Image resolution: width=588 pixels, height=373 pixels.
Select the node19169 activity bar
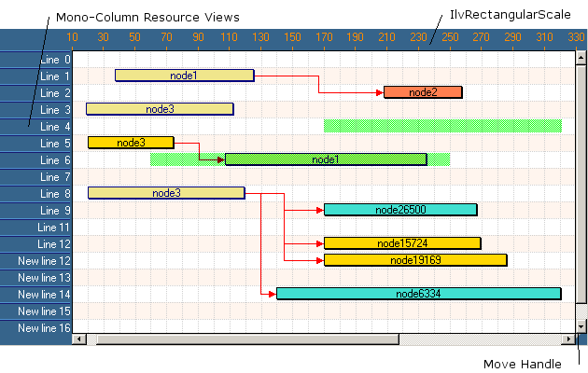415,260
